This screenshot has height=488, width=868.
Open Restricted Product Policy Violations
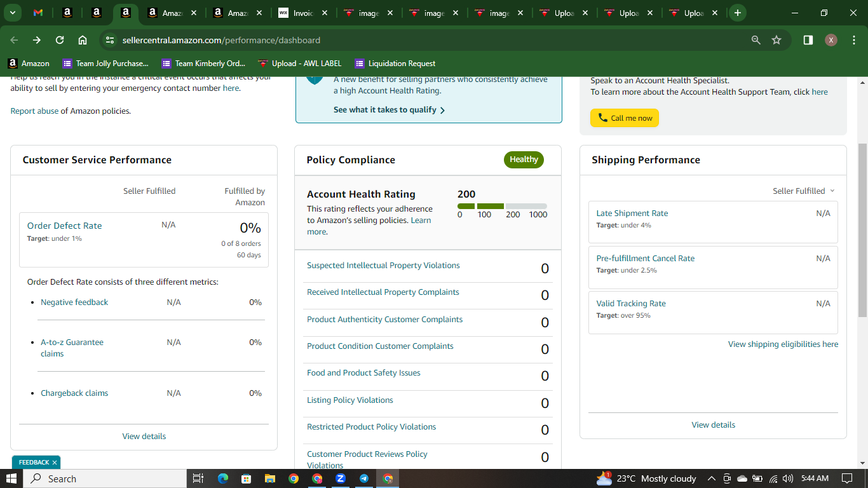(x=372, y=427)
